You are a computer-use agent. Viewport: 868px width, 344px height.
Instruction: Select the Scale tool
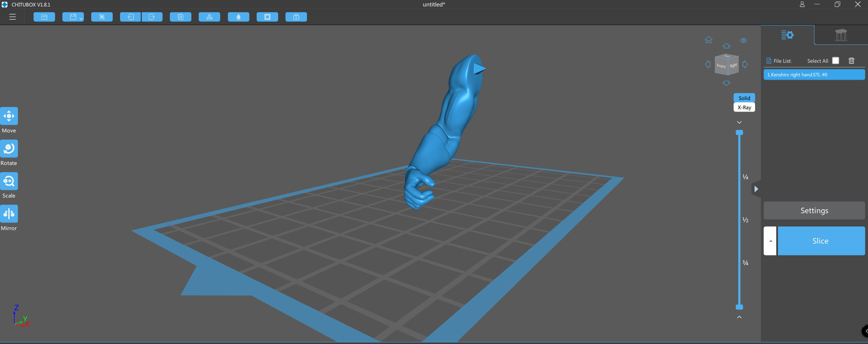[9, 181]
